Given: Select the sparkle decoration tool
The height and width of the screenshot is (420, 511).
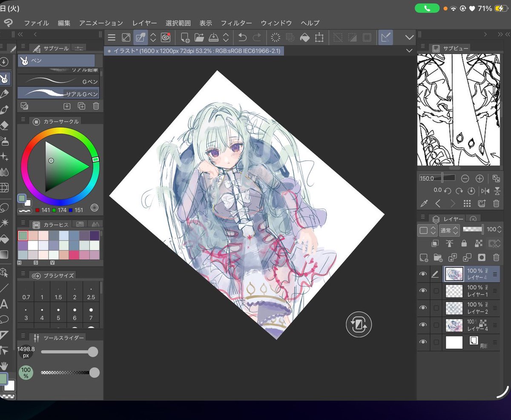Looking at the screenshot, I should click(x=4, y=157).
